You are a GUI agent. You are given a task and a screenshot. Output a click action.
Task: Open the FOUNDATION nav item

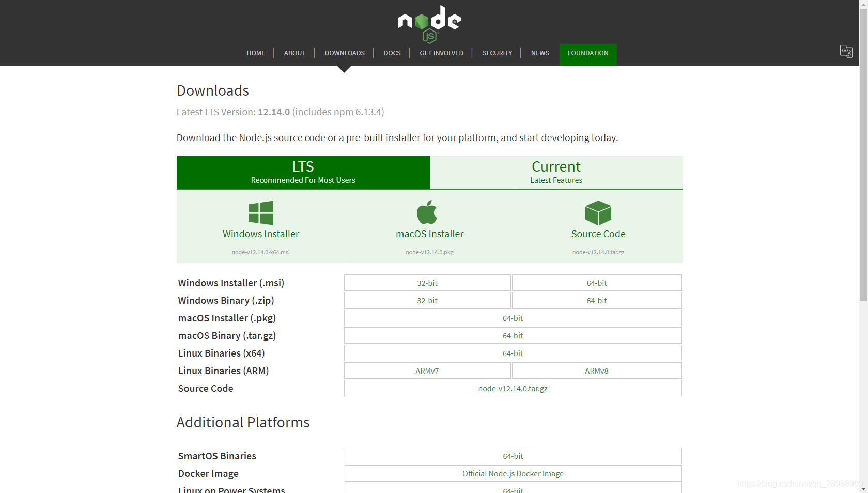588,54
